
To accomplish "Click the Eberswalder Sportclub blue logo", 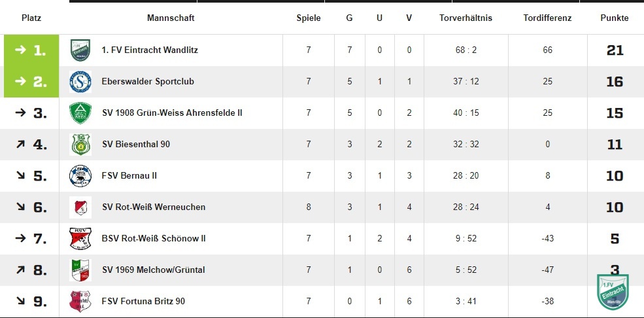I will coord(80,81).
